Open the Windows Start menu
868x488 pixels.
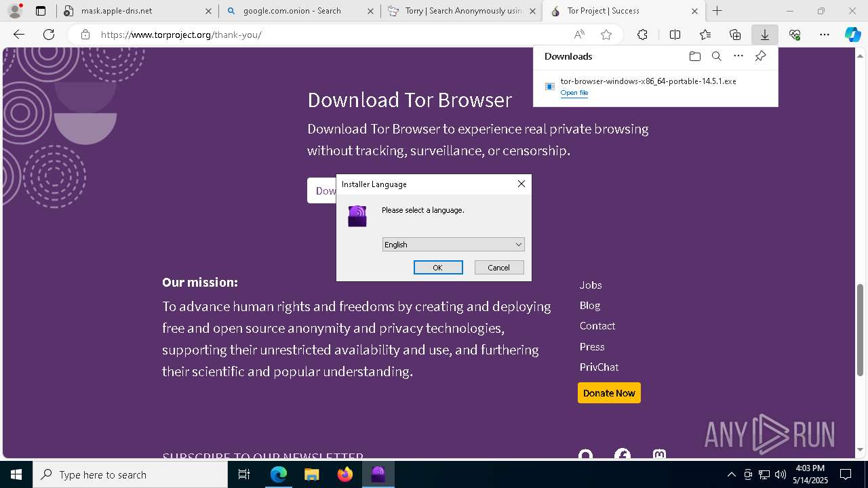[16, 474]
